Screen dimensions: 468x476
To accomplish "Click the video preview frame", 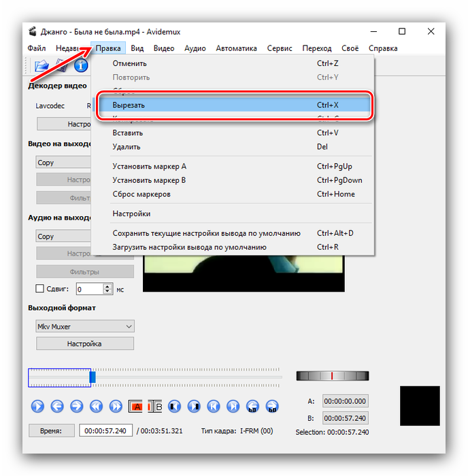I will [x=244, y=273].
